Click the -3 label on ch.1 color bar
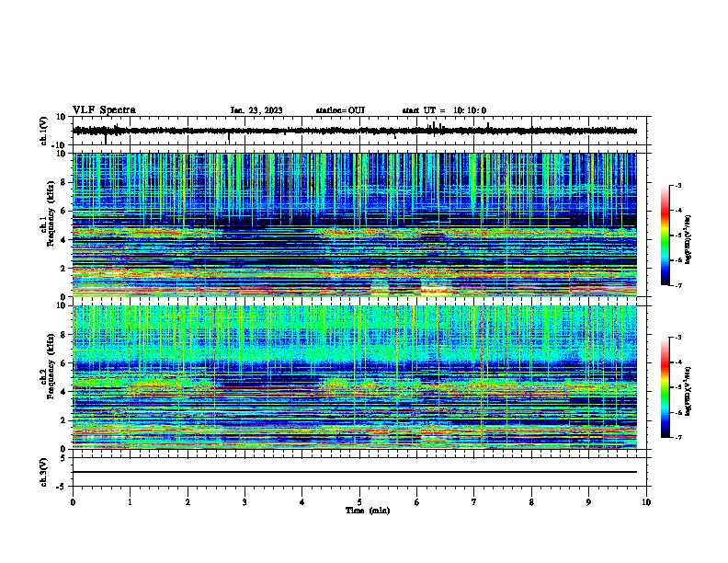728x563 pixels. (x=677, y=185)
